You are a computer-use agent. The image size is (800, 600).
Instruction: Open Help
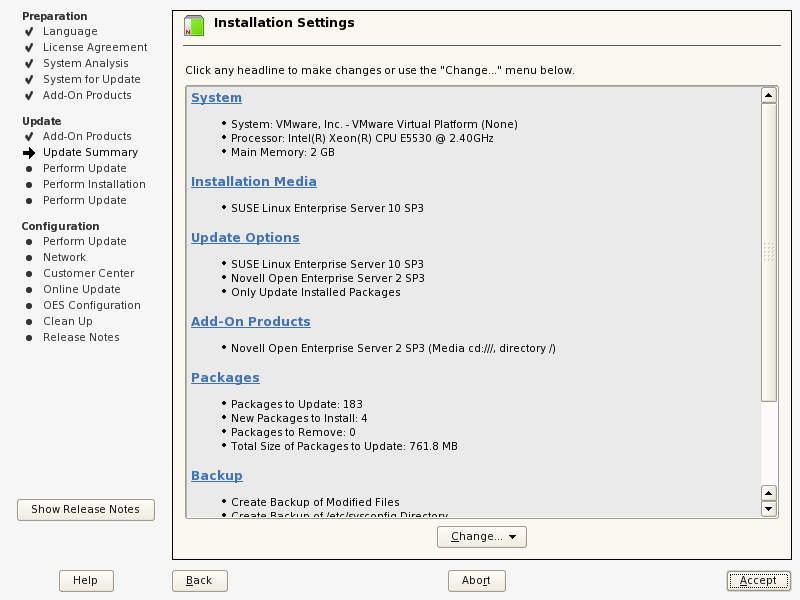(x=86, y=581)
